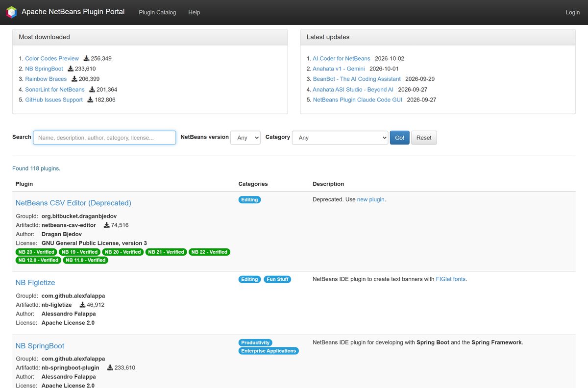The height and width of the screenshot is (388, 588).
Task: Open GitHub Issues Support link
Action: 54,100
